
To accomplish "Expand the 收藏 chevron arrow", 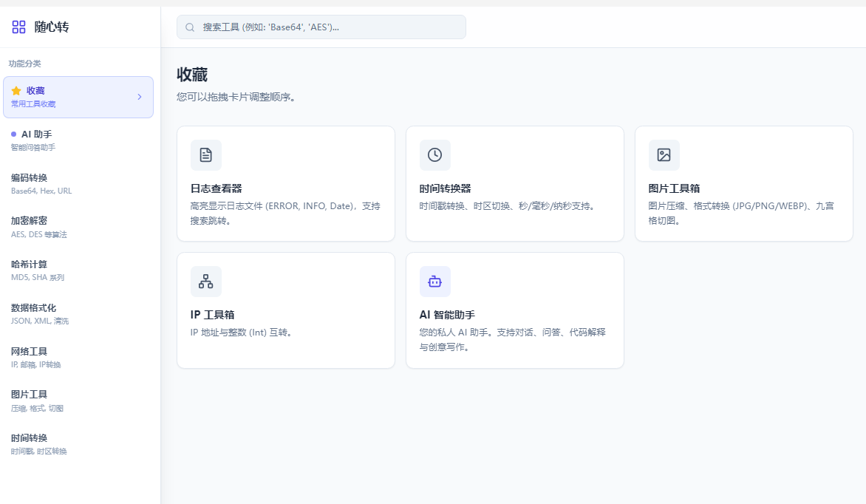I will (140, 97).
